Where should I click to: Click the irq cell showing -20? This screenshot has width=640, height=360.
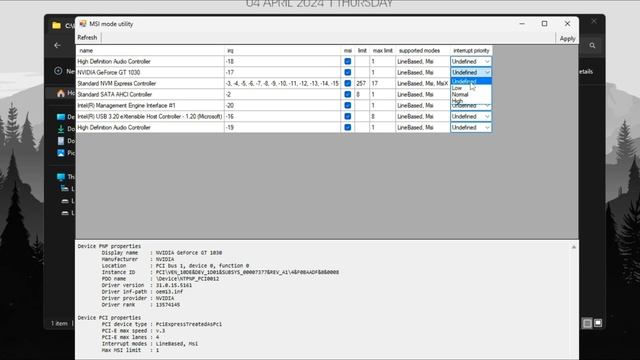(282, 105)
